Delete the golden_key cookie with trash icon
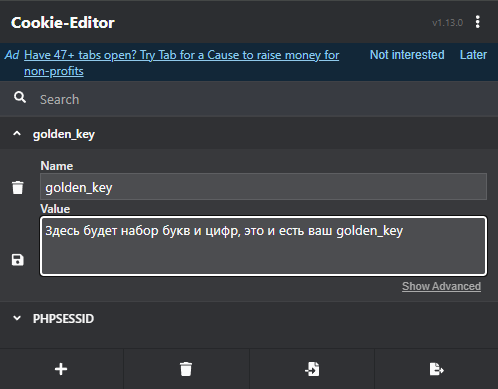 (18, 187)
